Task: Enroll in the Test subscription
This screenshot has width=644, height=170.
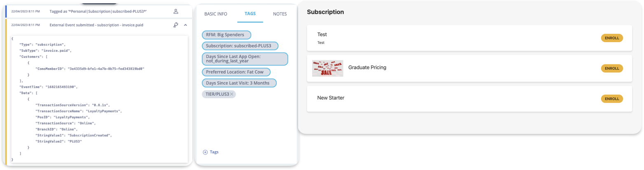Action: [612, 38]
